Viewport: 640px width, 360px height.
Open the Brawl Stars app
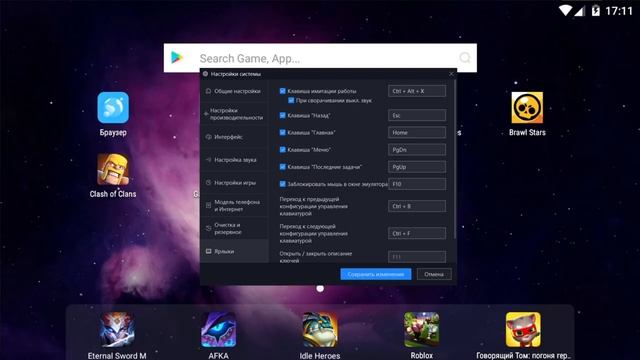[x=527, y=107]
